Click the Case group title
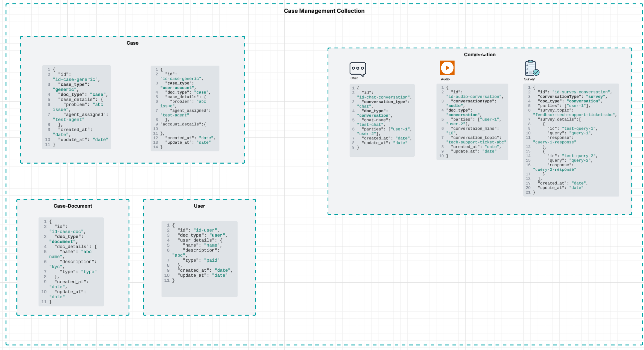644x350 pixels. [132, 43]
